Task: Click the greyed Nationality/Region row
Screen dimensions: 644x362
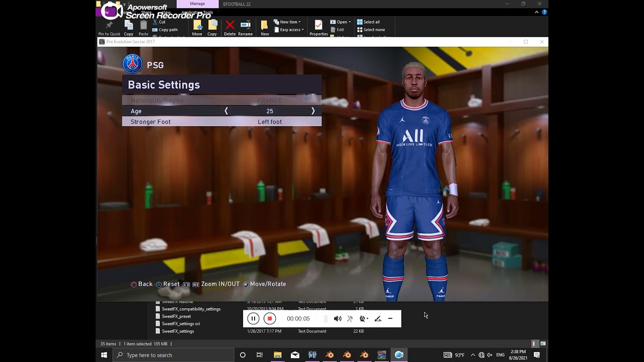Action: pyautogui.click(x=222, y=101)
